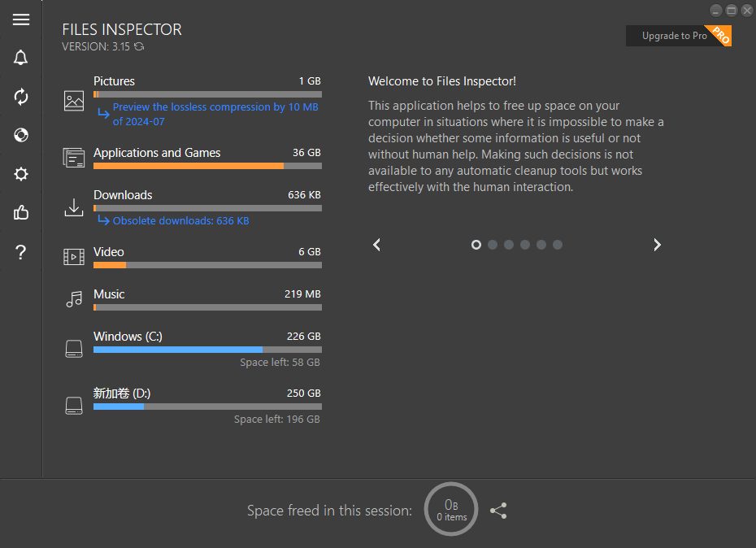Open notifications bell icon
The image size is (756, 548).
21,58
